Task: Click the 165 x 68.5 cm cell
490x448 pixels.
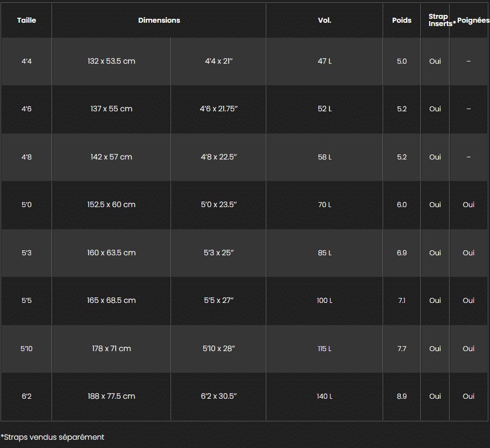Action: click(111, 301)
